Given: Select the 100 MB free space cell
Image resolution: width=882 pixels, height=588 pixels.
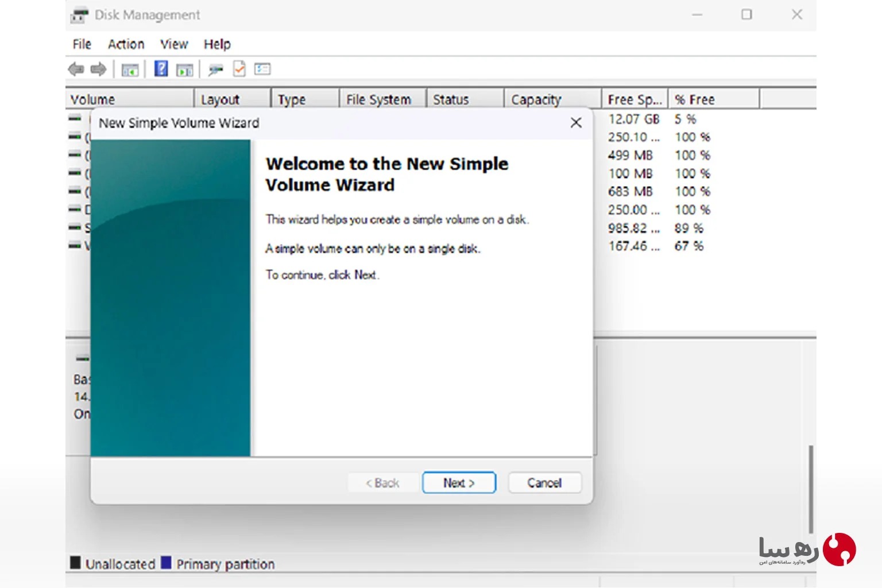Looking at the screenshot, I should (x=630, y=173).
